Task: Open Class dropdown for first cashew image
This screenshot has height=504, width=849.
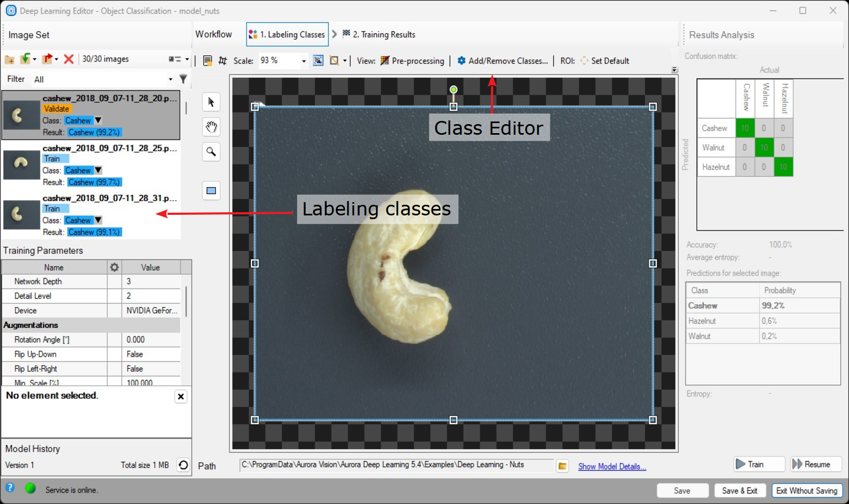Action: click(98, 120)
